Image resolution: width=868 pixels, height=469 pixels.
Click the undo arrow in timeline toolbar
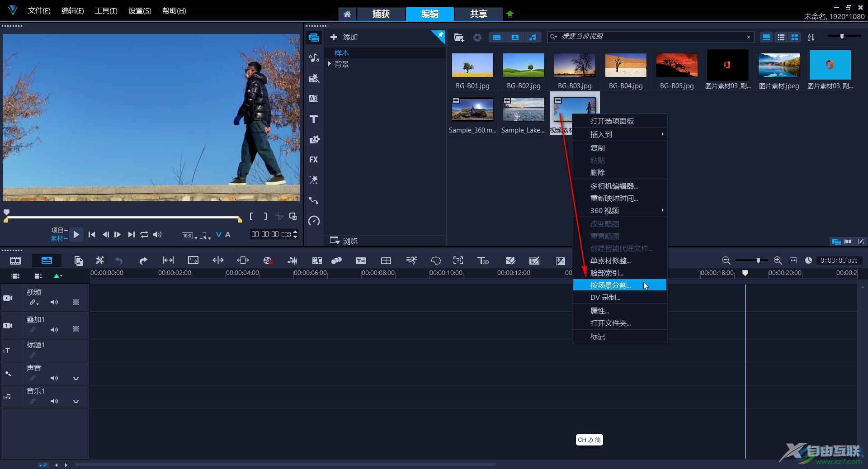pyautogui.click(x=119, y=261)
